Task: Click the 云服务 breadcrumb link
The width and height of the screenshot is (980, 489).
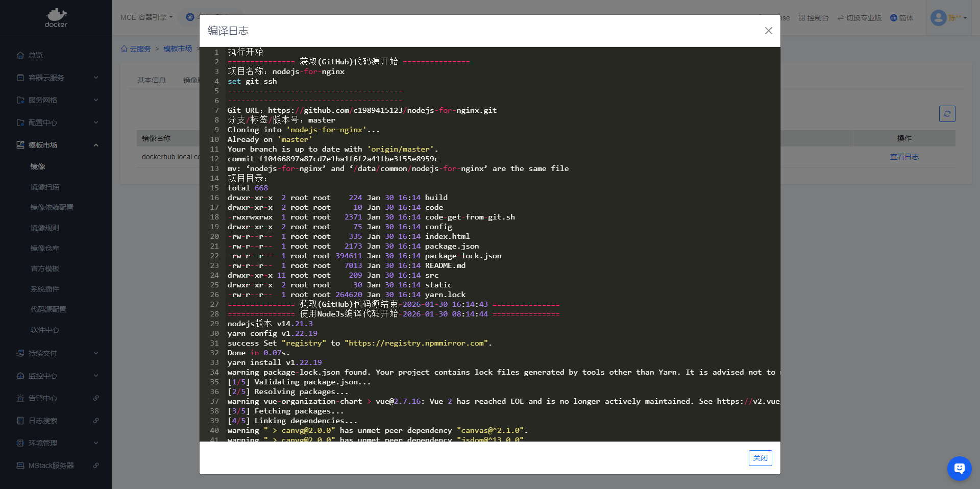Action: 140,49
